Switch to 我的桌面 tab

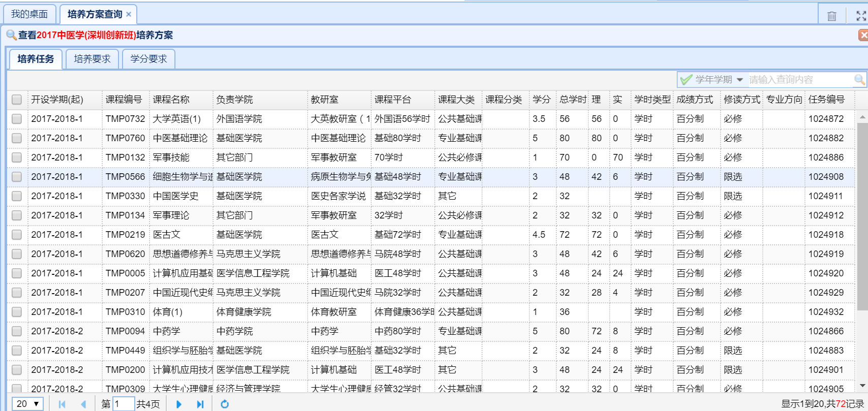(x=29, y=14)
